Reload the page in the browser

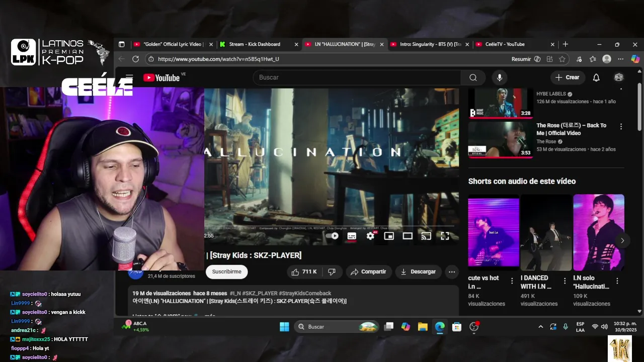135,59
